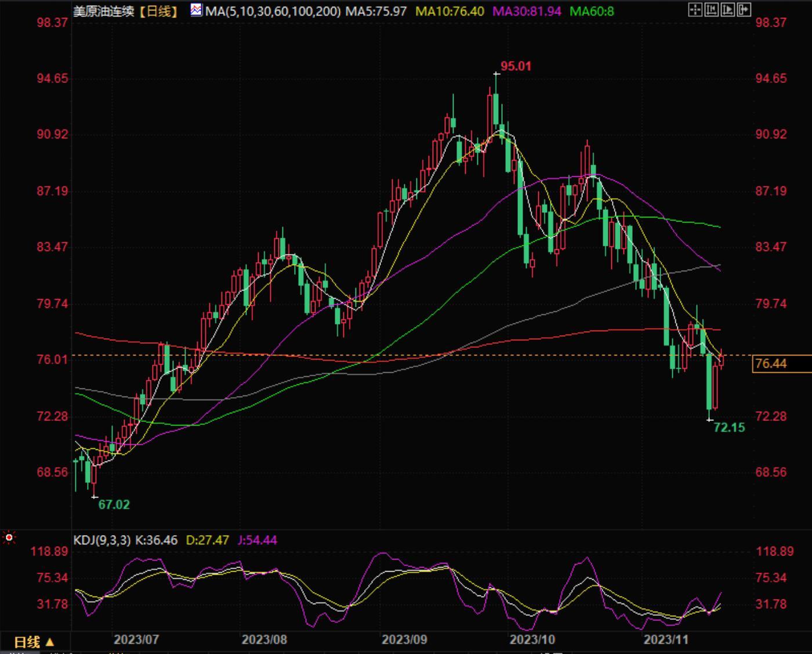The image size is (812, 654).
Task: Click the 2023/11 date on time axis
Action: pos(666,640)
